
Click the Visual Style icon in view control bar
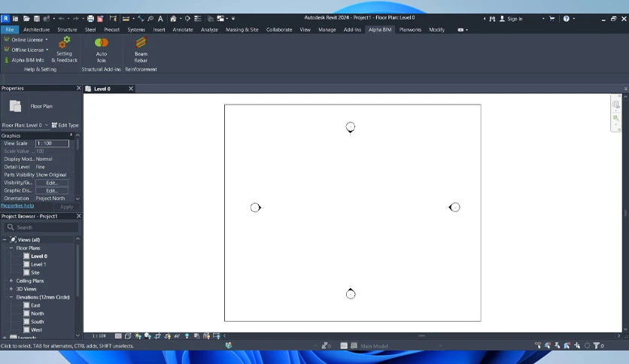(x=128, y=336)
